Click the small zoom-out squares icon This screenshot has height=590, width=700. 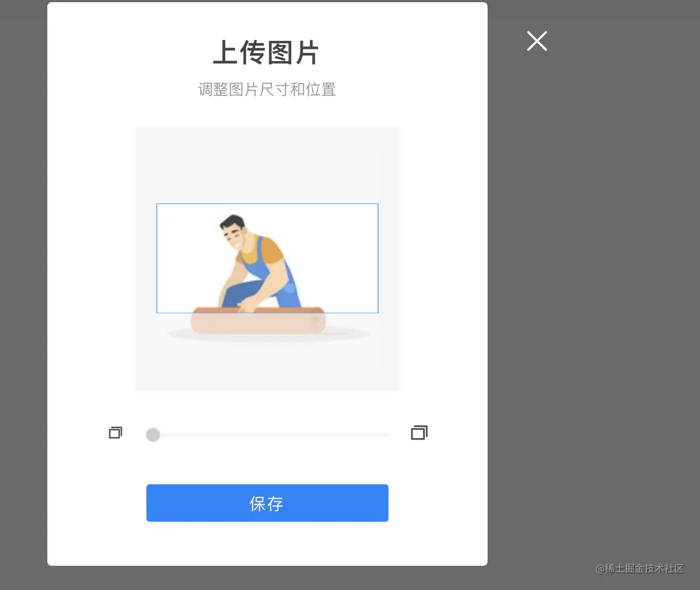[x=116, y=433]
